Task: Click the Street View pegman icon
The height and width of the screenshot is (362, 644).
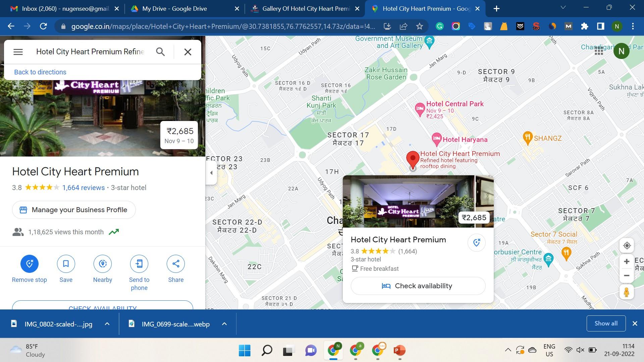Action: [x=626, y=292]
